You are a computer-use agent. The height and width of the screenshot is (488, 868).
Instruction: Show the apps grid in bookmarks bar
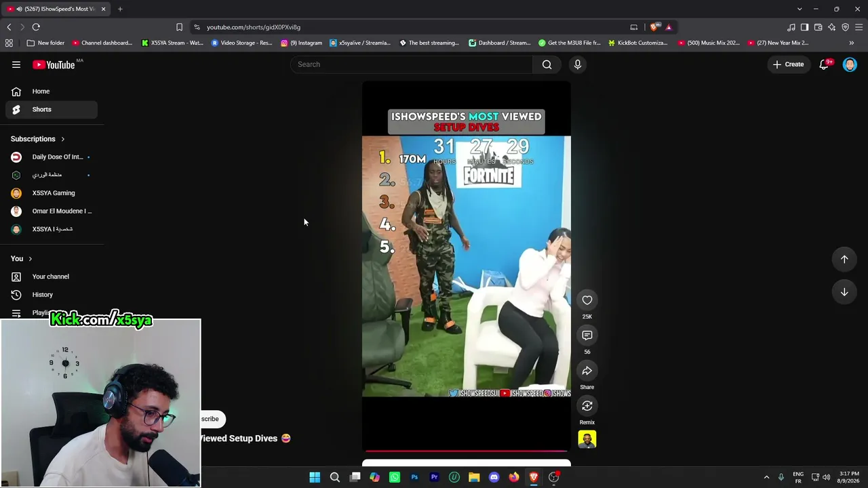[9, 43]
